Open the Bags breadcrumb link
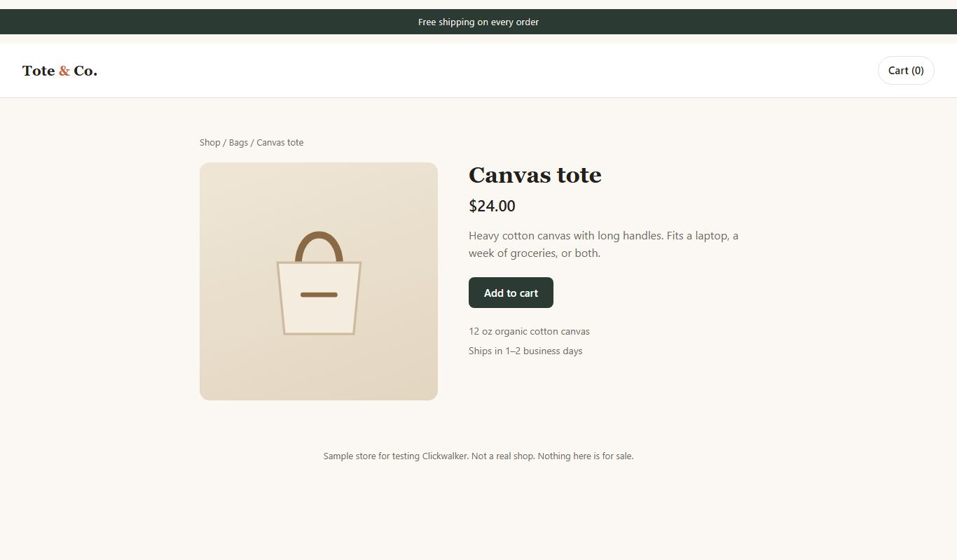This screenshot has width=957, height=560. point(238,143)
